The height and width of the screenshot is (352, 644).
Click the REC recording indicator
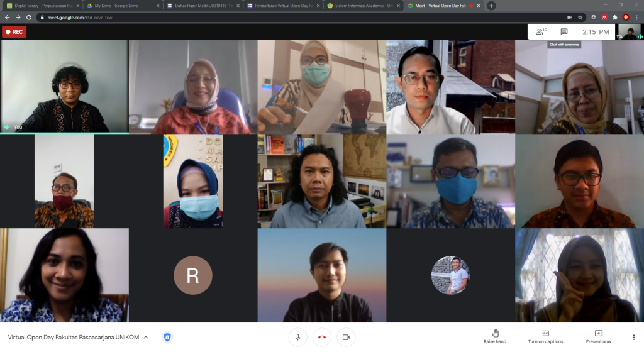point(14,31)
